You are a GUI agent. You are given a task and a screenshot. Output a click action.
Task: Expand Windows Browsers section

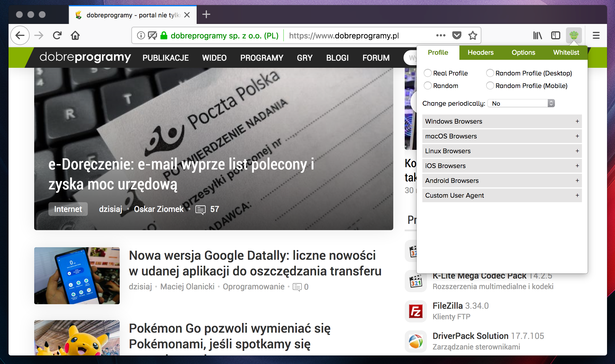point(502,121)
